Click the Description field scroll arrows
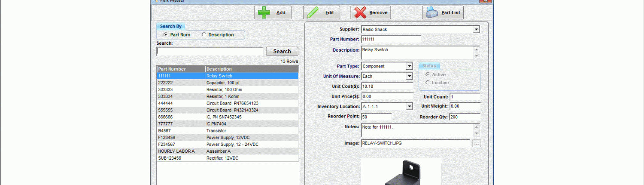Screen dimensions: 644x185 click(476, 53)
